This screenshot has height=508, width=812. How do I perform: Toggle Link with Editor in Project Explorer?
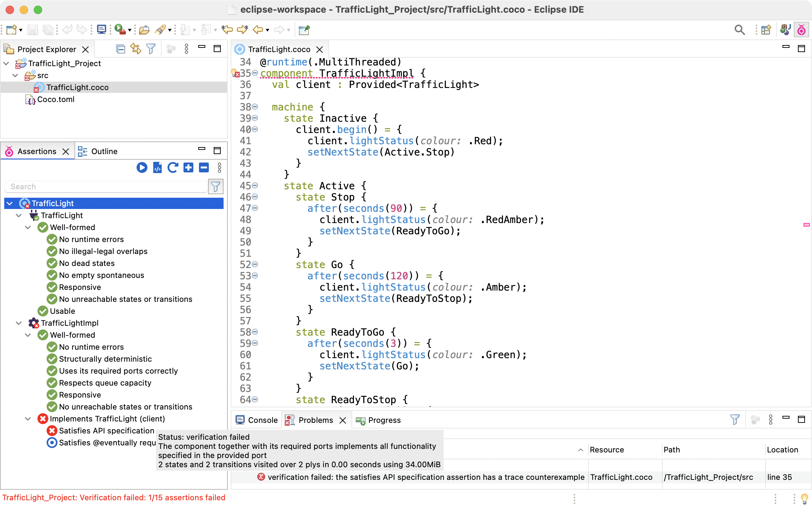pyautogui.click(x=136, y=49)
